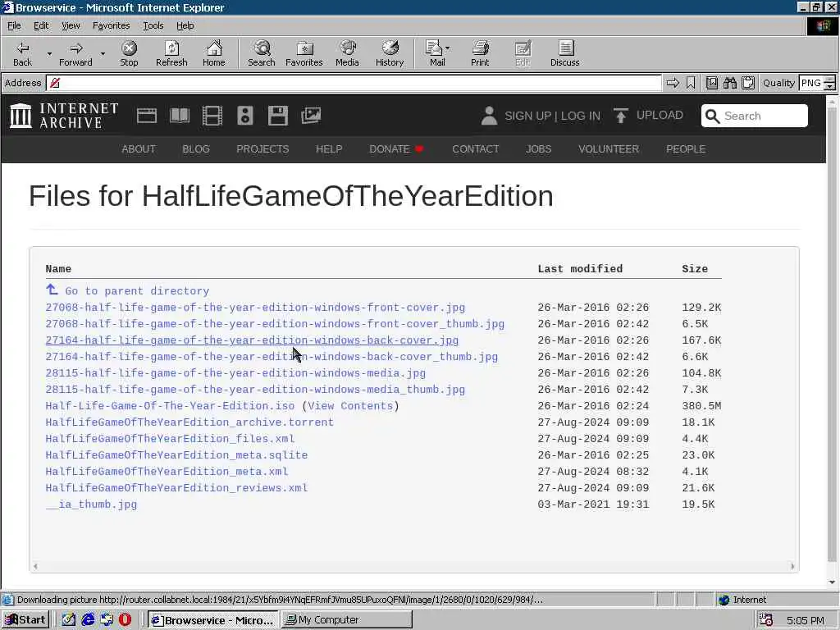This screenshot has height=630, width=840.
Task: Click the View Contents link
Action: [x=350, y=406]
